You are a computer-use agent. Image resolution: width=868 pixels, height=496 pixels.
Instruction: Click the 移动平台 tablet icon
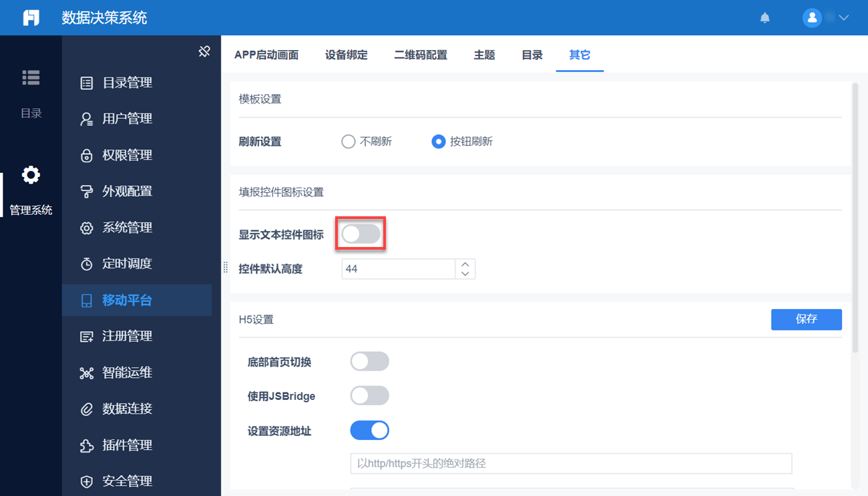pos(87,300)
